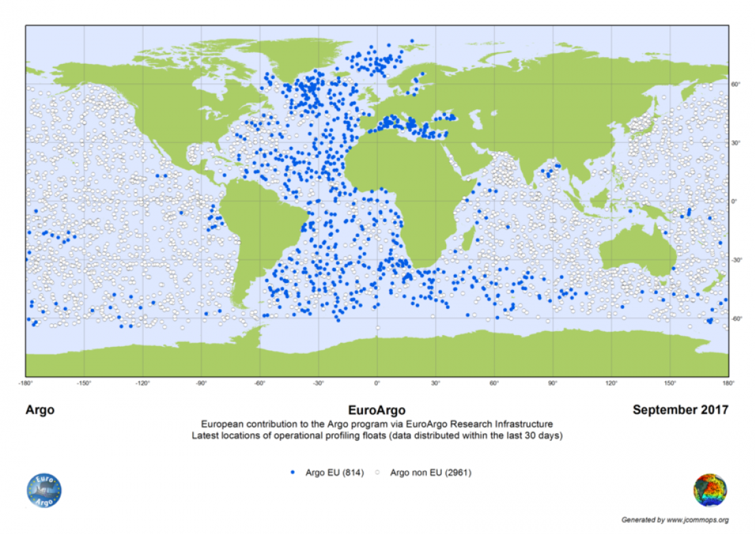756x535 pixels.
Task: Click the -60° latitude label on right edge
Action: click(x=737, y=319)
